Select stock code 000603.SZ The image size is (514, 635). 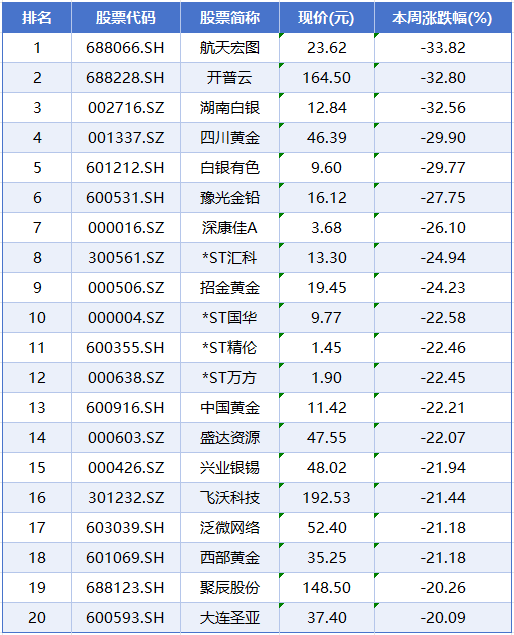point(126,437)
